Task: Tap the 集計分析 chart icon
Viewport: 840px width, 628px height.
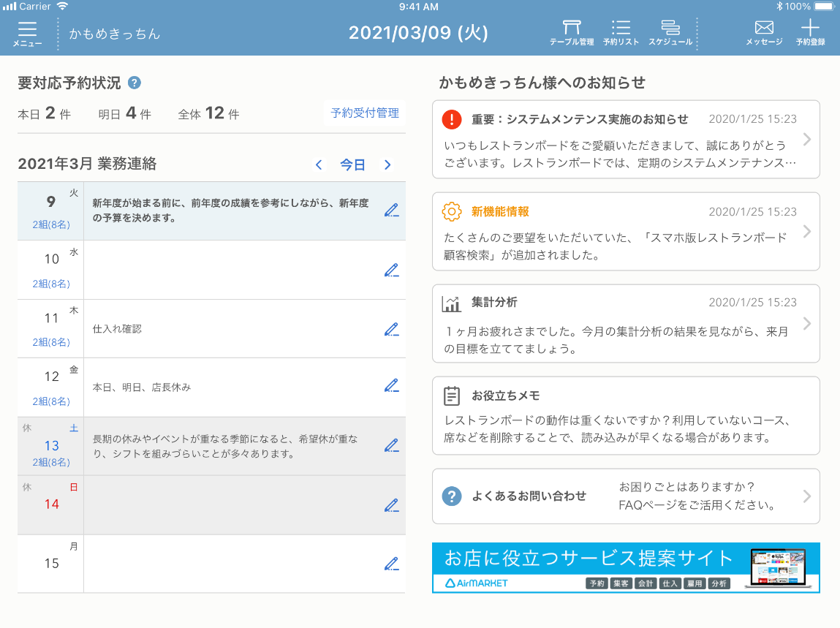Action: pos(452,303)
